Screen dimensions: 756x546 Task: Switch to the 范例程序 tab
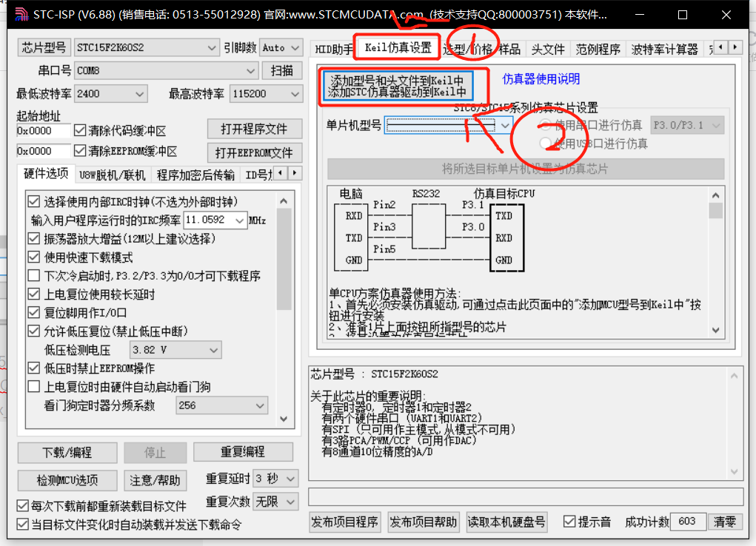[x=598, y=49]
